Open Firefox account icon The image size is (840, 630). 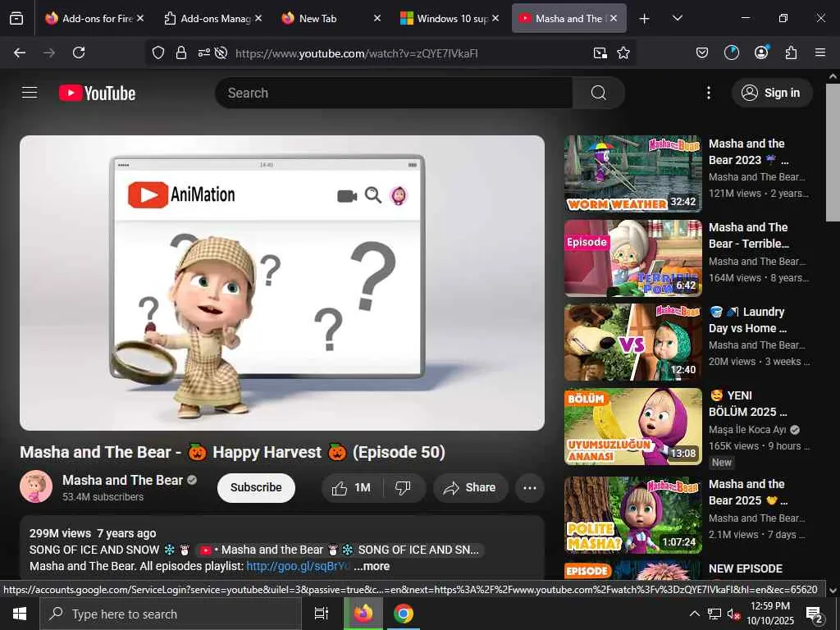point(761,52)
